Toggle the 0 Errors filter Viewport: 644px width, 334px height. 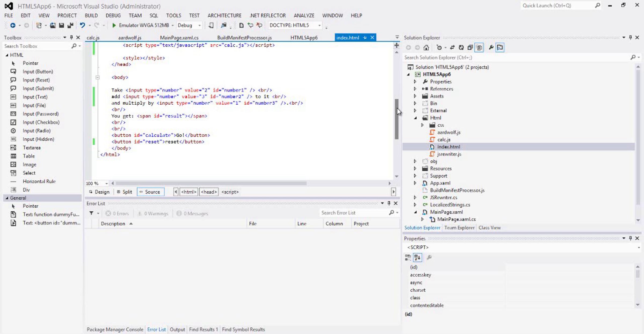(117, 214)
